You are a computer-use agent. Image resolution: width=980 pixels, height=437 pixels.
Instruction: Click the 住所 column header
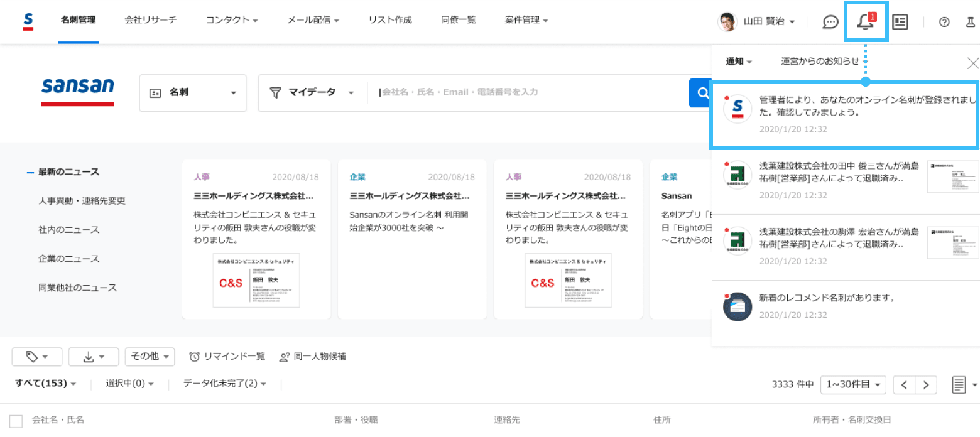662,420
